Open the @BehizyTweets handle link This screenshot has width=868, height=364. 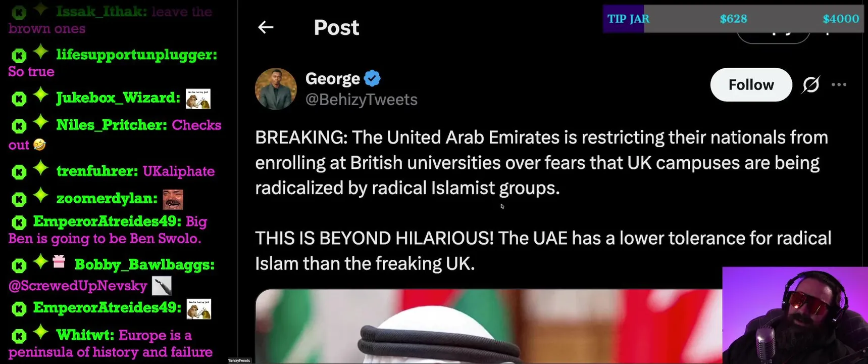pos(361,100)
